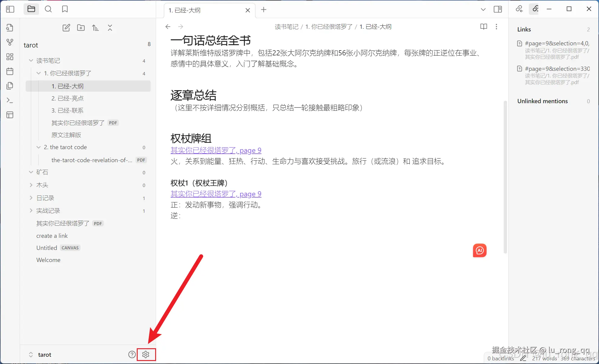Toggle reading view with the book icon
The image size is (599, 364).
coord(483,27)
